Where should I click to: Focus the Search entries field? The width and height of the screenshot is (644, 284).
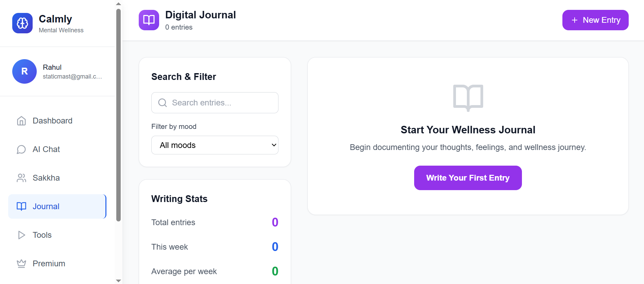pyautogui.click(x=215, y=103)
